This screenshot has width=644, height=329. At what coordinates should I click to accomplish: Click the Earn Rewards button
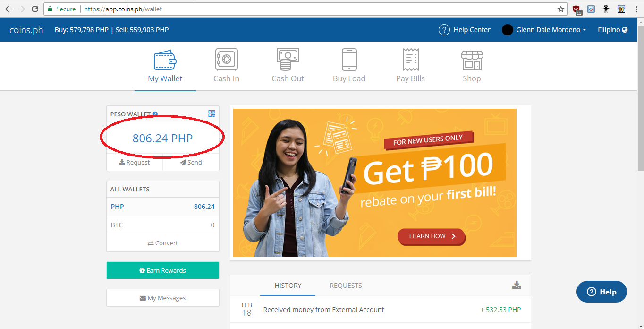(163, 270)
